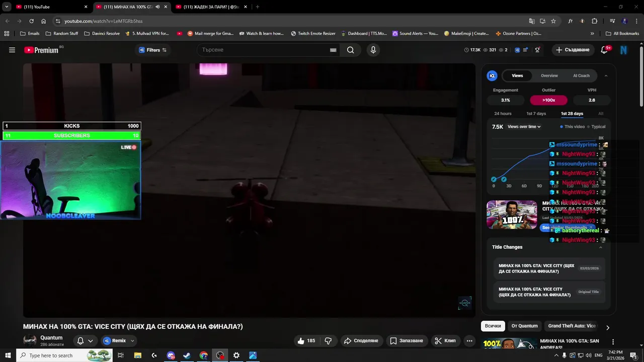Viewport: 644px width, 362px height.
Task: Open the vidIQ trophy icon
Action: coord(537,50)
